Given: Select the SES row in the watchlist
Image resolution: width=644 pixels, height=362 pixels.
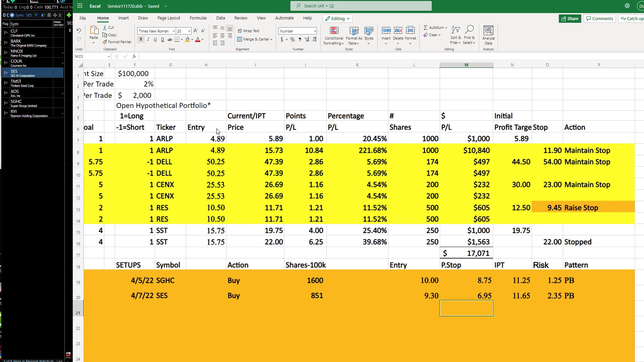Looking at the screenshot, I should pos(33,73).
